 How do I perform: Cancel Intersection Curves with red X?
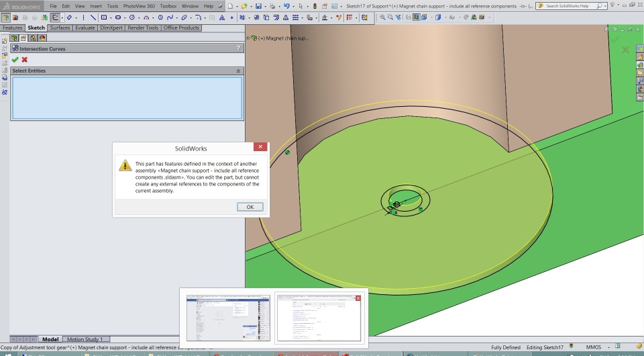tap(25, 60)
